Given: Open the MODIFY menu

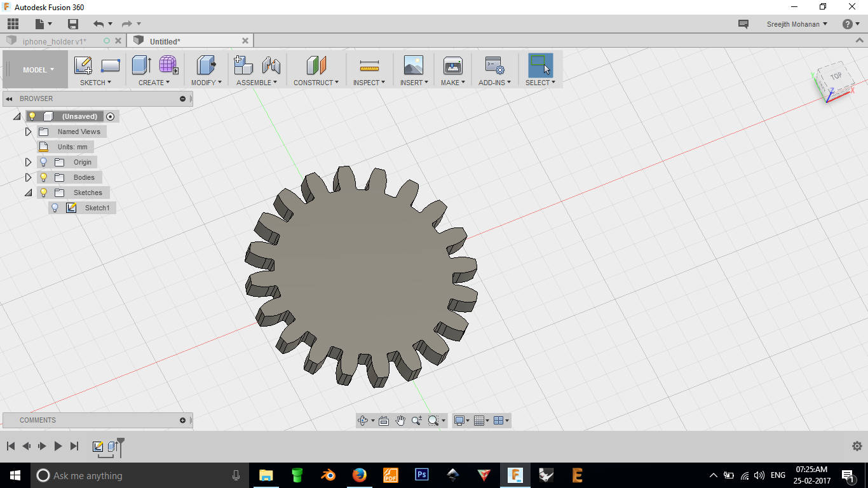Looking at the screenshot, I should pos(207,83).
